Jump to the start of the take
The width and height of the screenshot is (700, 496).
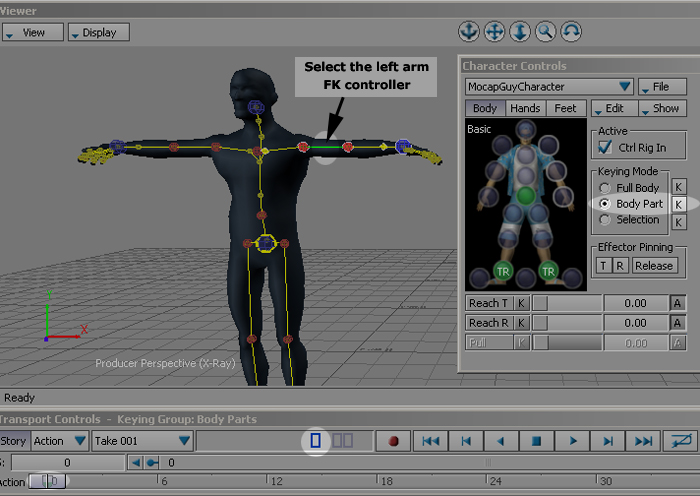[430, 440]
